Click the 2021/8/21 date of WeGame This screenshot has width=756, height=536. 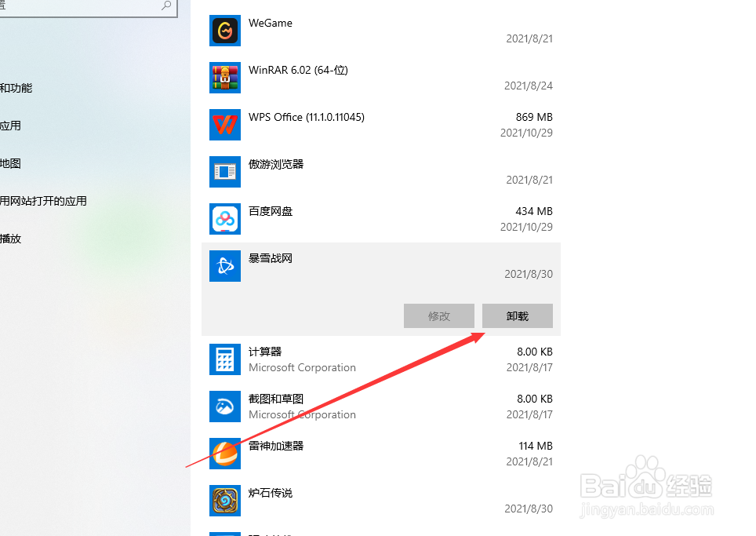[x=529, y=38]
